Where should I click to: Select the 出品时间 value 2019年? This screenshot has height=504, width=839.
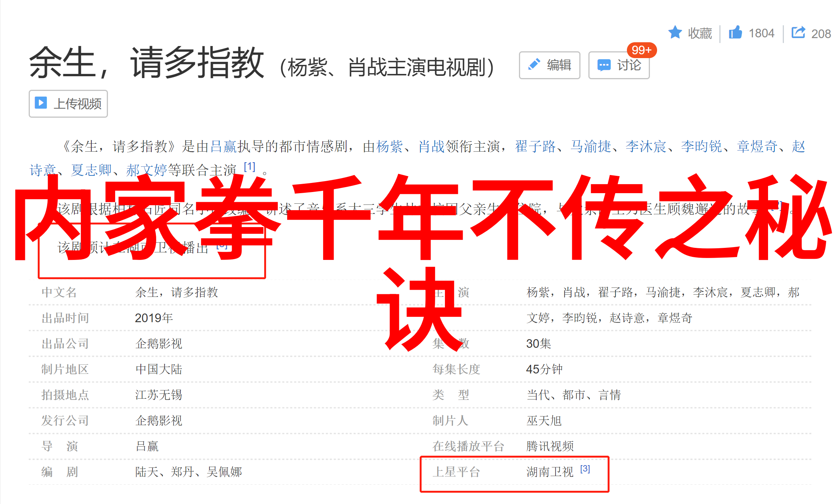(154, 318)
